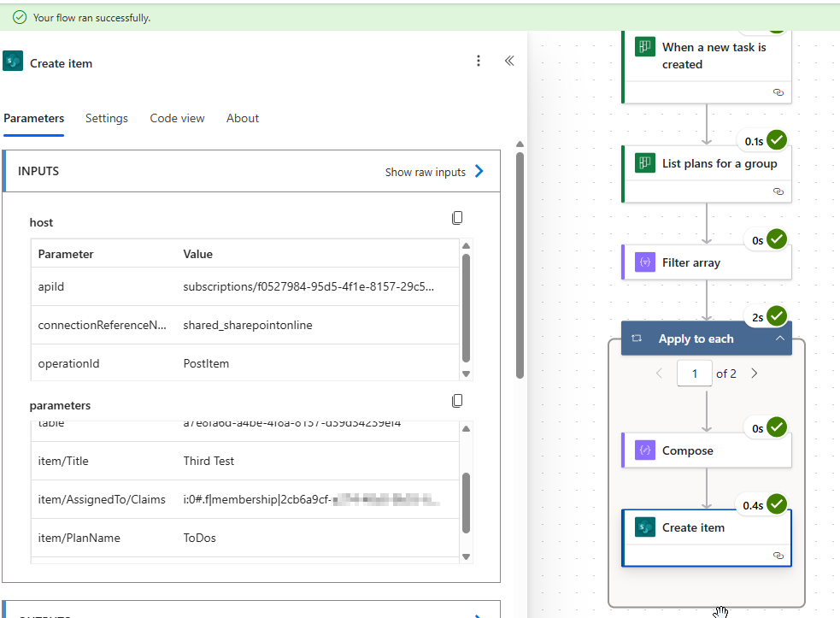Click the connection link icon on Create item card

(x=778, y=556)
